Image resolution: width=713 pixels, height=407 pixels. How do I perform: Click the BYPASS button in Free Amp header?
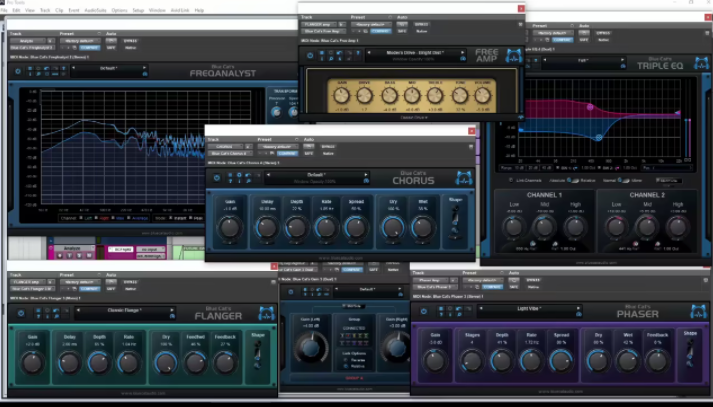[421, 24]
